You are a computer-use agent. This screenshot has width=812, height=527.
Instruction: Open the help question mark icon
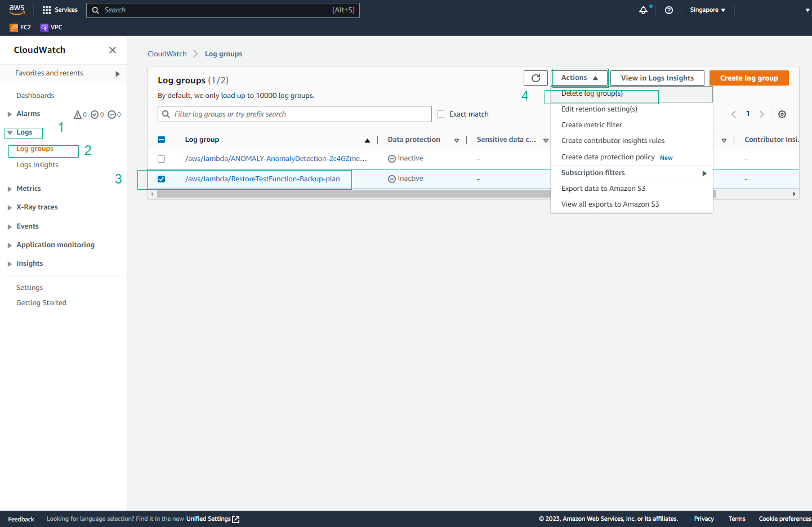coord(669,10)
